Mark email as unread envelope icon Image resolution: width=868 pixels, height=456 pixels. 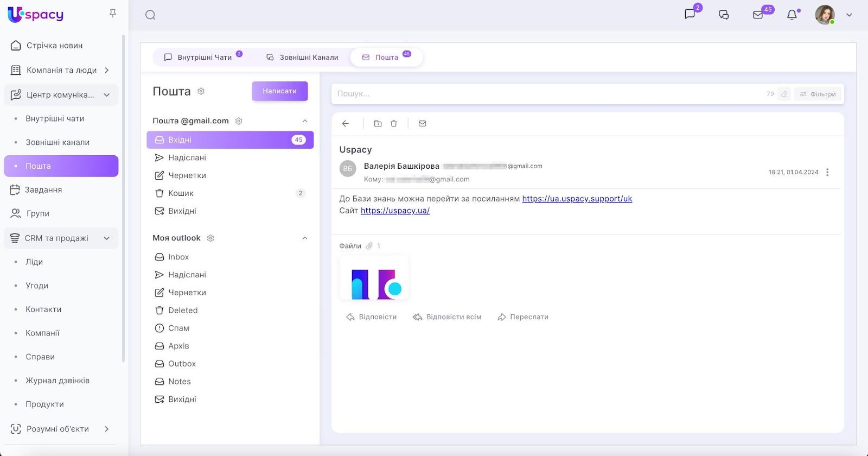tap(423, 124)
